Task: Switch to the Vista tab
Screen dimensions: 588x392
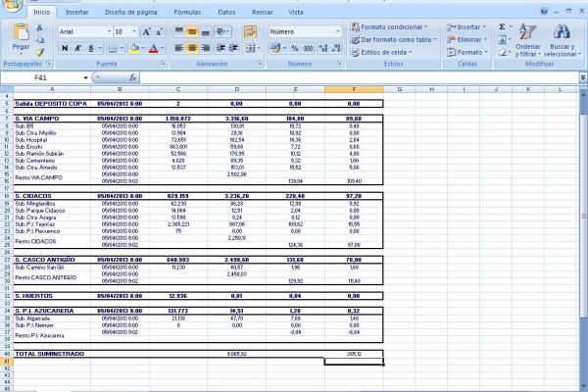Action: click(x=296, y=13)
